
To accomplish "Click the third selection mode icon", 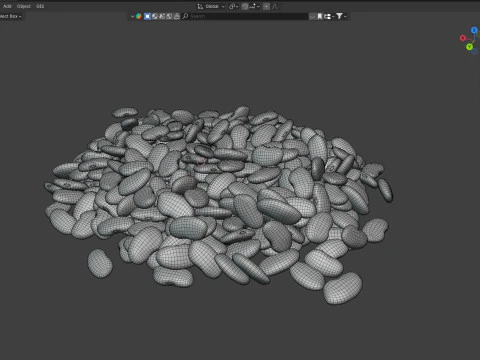I will point(162,16).
